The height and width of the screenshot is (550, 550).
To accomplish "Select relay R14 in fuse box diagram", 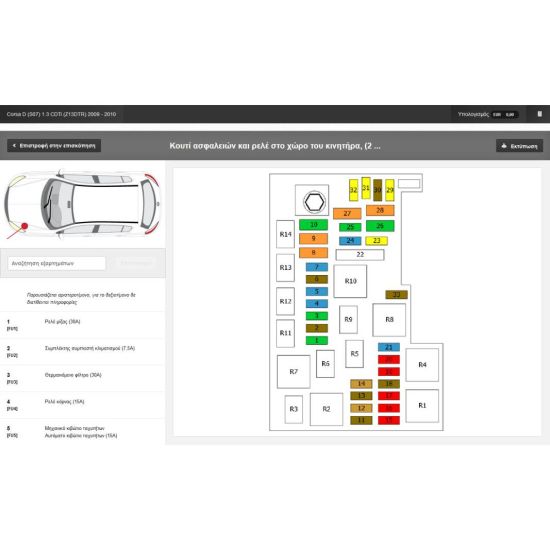I will pyautogui.click(x=285, y=234).
